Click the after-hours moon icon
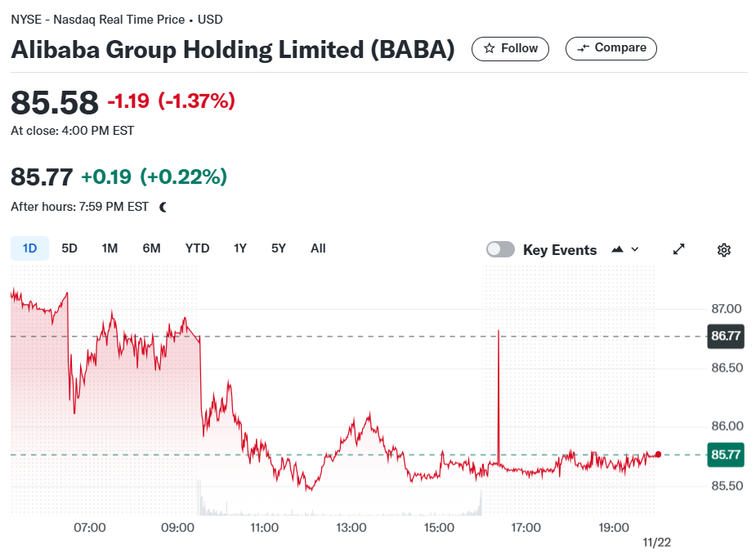 tap(163, 207)
